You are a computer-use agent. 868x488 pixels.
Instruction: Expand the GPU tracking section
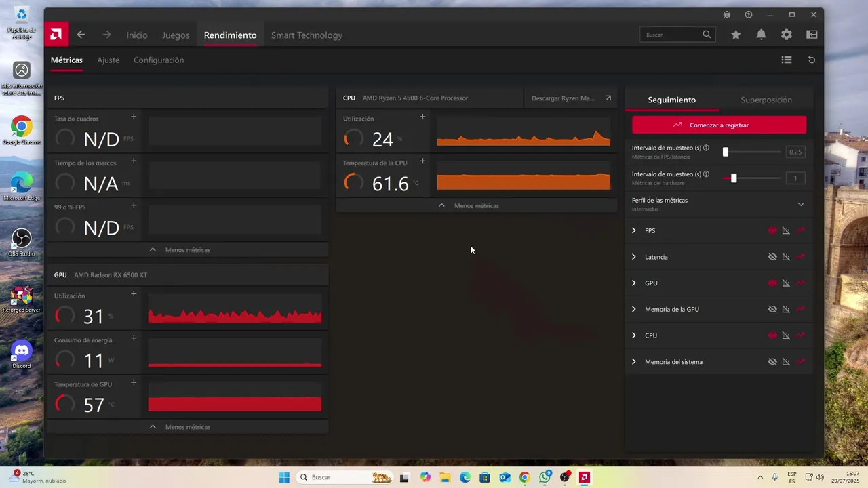pos(634,283)
